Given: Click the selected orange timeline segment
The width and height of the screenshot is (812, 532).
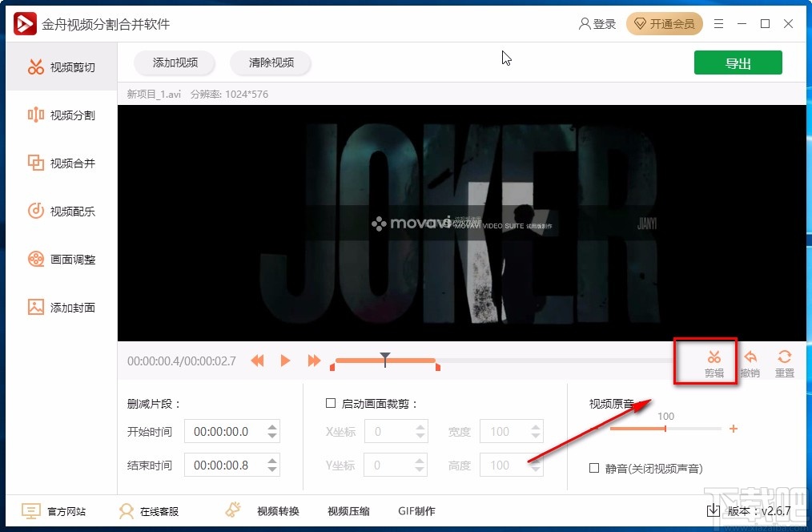Looking at the screenshot, I should pos(385,360).
